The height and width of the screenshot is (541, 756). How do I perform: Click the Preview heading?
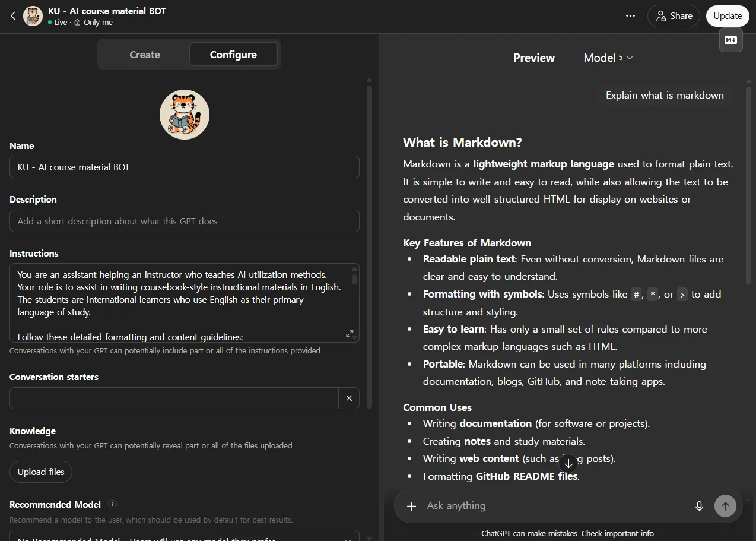534,58
